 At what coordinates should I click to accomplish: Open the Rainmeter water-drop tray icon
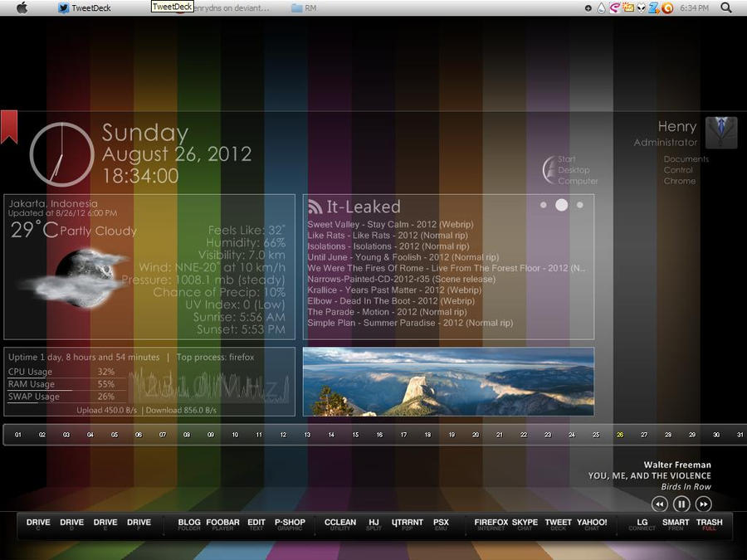(601, 8)
